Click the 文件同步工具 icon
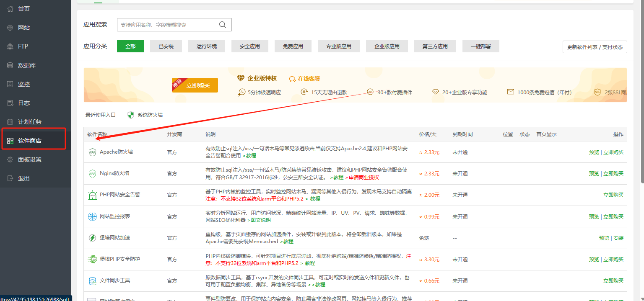644x301 pixels. coord(92,280)
